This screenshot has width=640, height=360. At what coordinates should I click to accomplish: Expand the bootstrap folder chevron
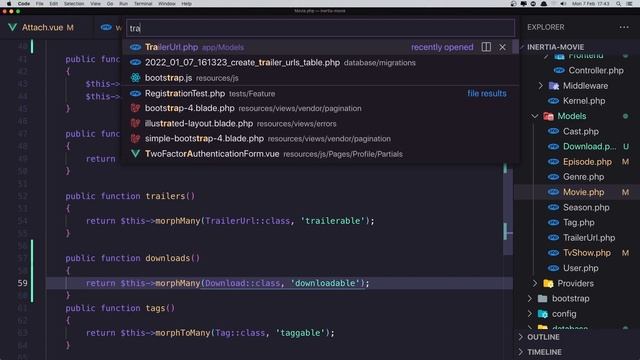(x=529, y=298)
